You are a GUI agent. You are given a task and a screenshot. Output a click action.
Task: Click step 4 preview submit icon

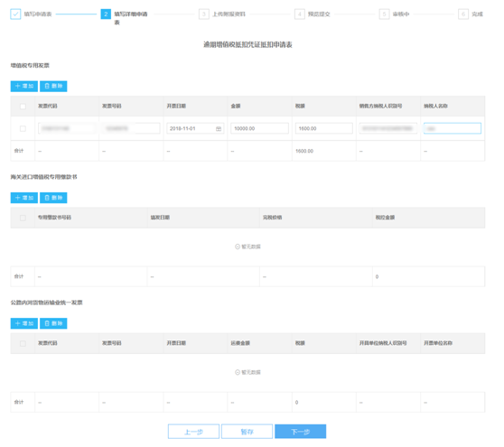pos(300,14)
